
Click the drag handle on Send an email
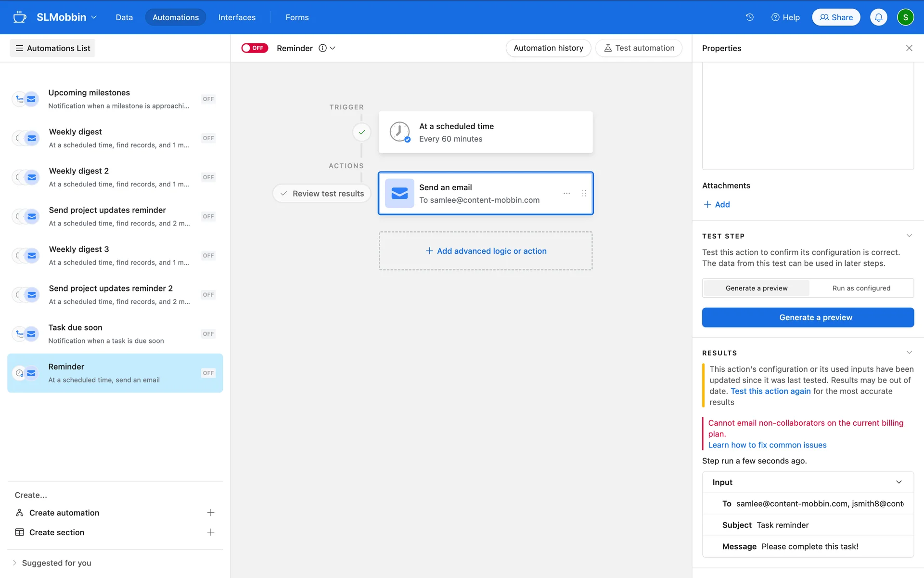(584, 193)
